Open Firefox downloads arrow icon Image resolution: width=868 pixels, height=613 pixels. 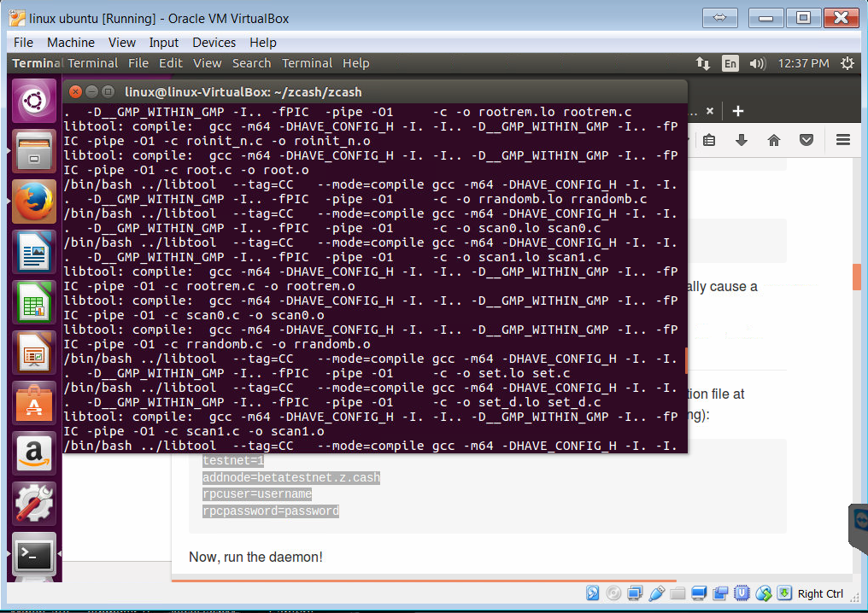[x=742, y=140]
